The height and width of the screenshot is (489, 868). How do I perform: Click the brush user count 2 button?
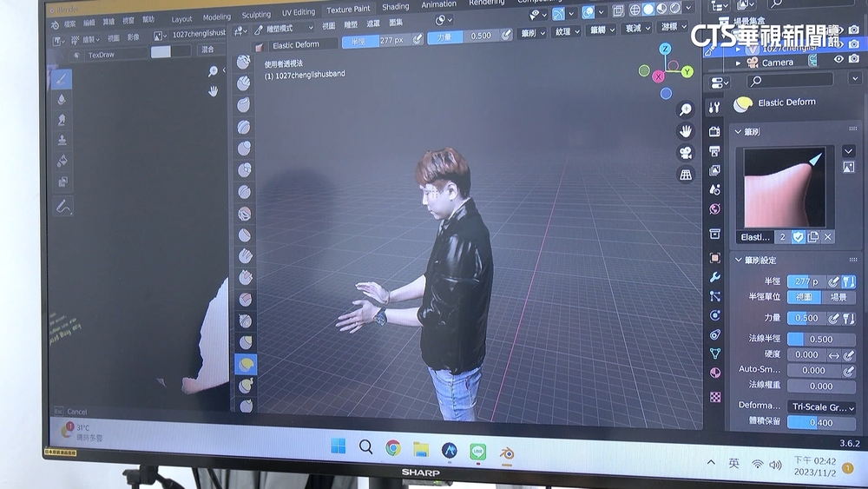coord(782,237)
